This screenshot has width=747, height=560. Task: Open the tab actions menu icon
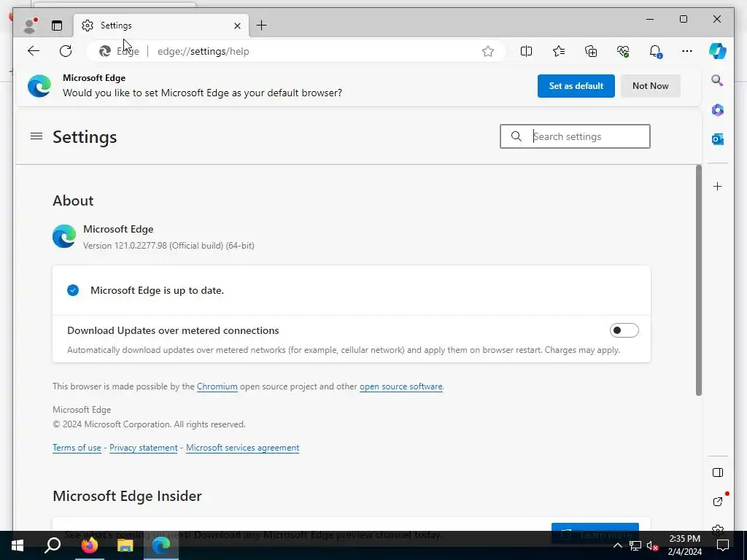click(x=57, y=26)
